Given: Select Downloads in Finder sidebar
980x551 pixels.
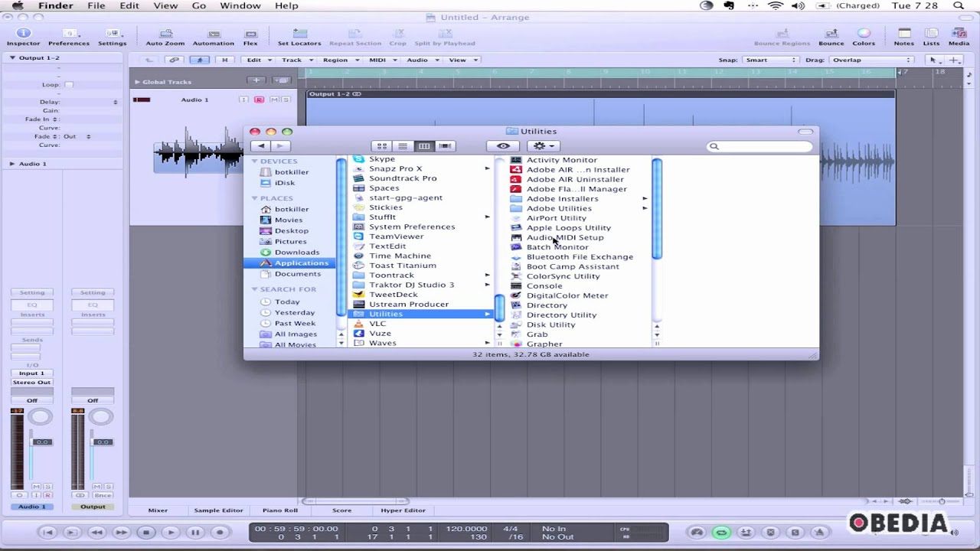Looking at the screenshot, I should point(296,253).
